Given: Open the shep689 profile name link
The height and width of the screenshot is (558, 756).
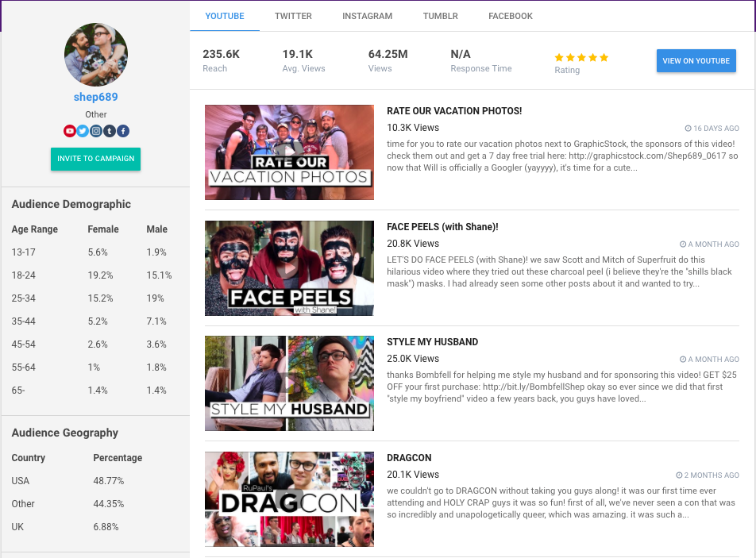Looking at the screenshot, I should [x=95, y=97].
